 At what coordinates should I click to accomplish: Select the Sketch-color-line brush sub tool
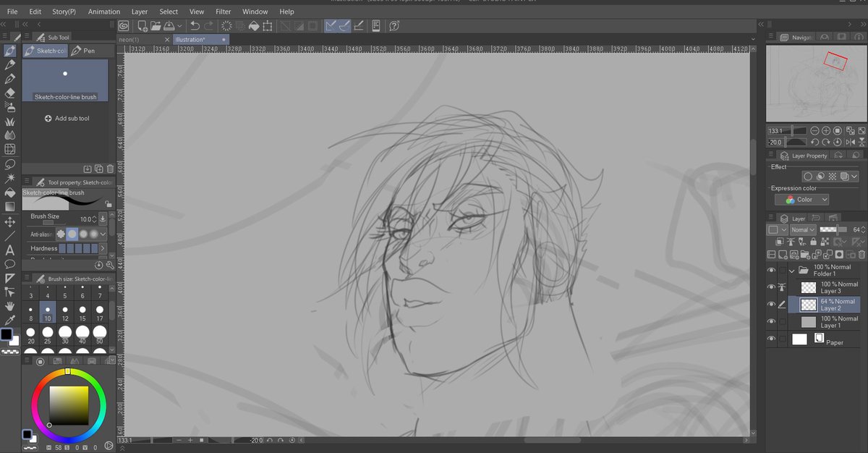pos(65,80)
